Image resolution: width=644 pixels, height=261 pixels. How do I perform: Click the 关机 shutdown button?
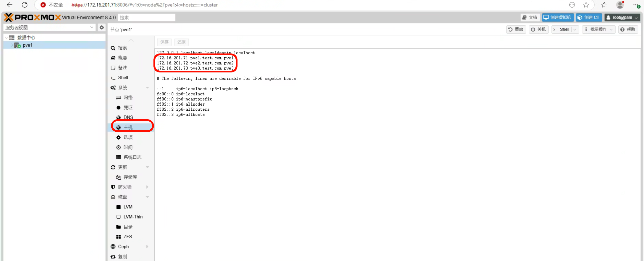(x=538, y=29)
